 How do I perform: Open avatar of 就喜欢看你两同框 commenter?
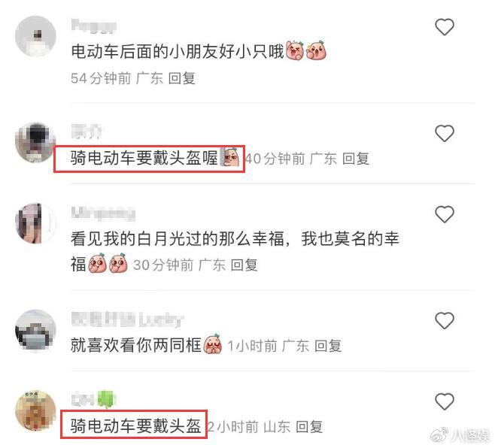35,330
